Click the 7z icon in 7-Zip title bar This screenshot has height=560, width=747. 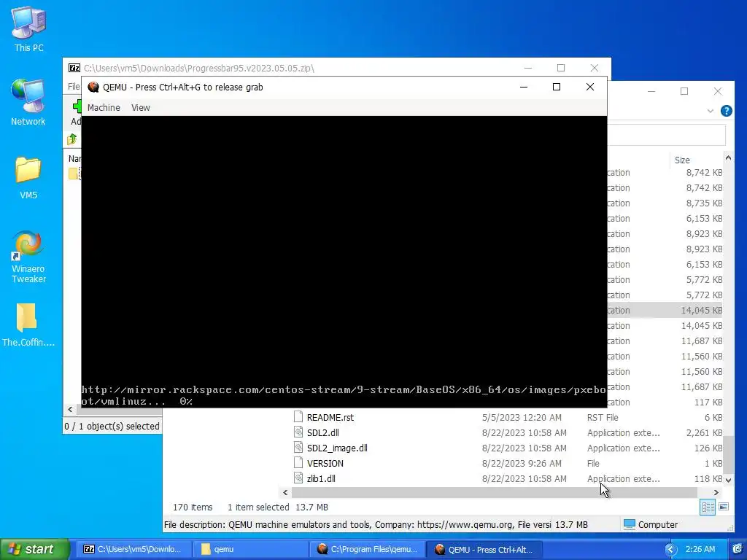(x=74, y=68)
